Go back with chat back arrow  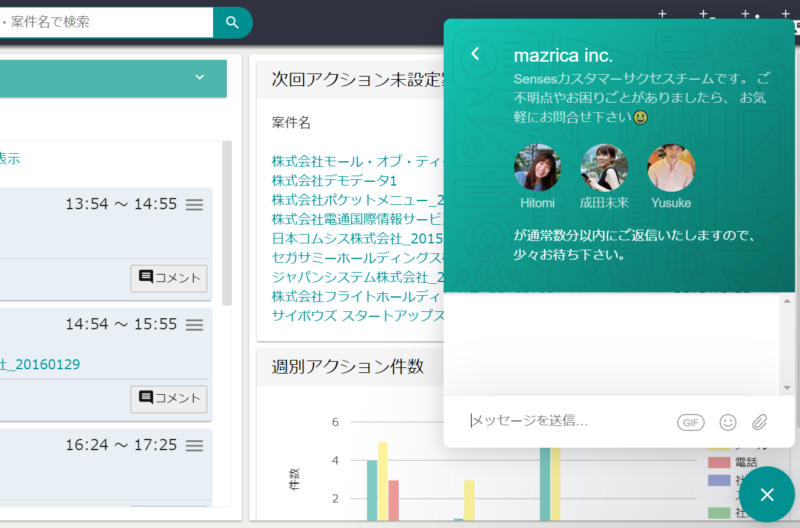pyautogui.click(x=475, y=53)
